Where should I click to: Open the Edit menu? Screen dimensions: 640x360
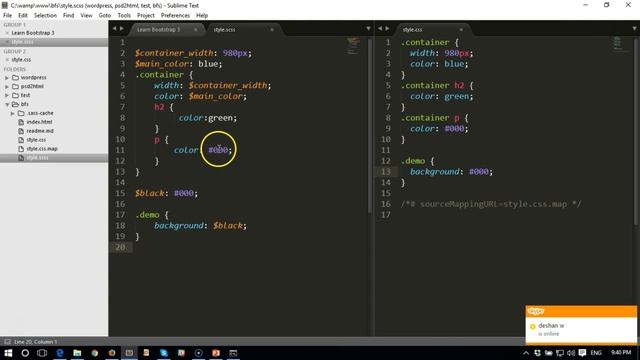23,16
